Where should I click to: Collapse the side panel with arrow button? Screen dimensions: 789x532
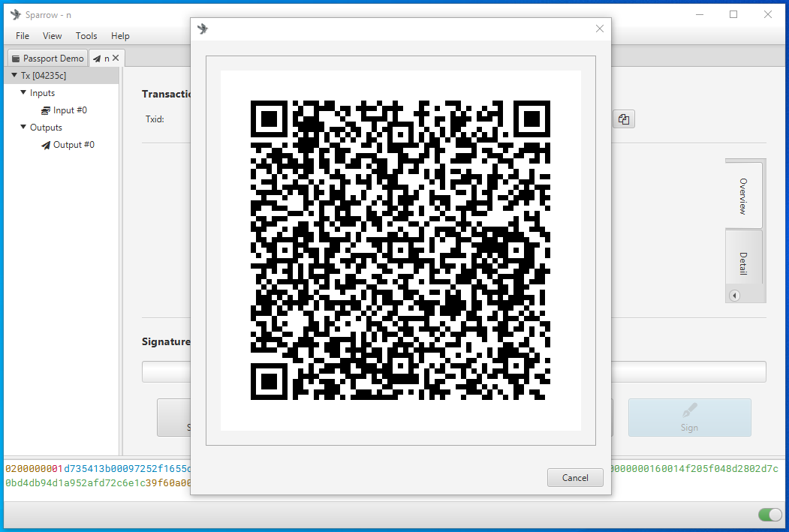click(735, 296)
